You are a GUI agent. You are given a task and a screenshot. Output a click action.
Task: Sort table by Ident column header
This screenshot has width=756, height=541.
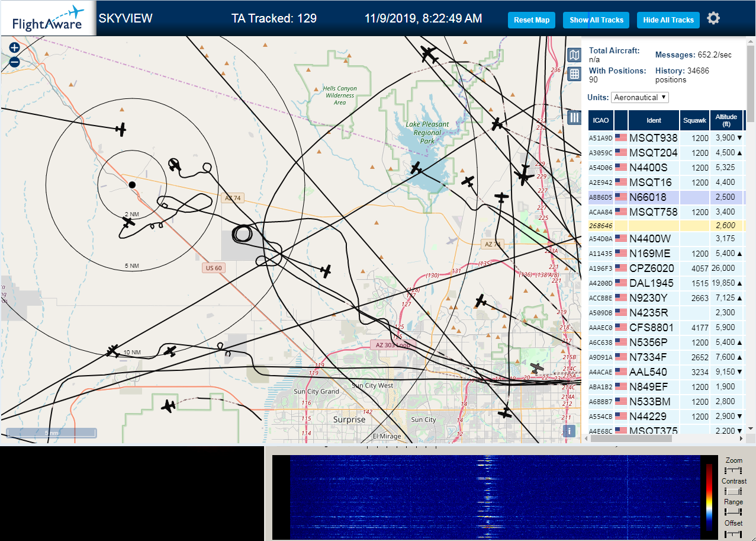pyautogui.click(x=654, y=120)
